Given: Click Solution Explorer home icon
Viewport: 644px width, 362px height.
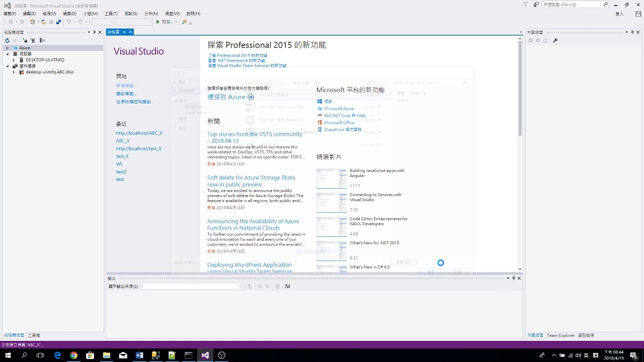Looking at the screenshot, I should (x=545, y=40).
